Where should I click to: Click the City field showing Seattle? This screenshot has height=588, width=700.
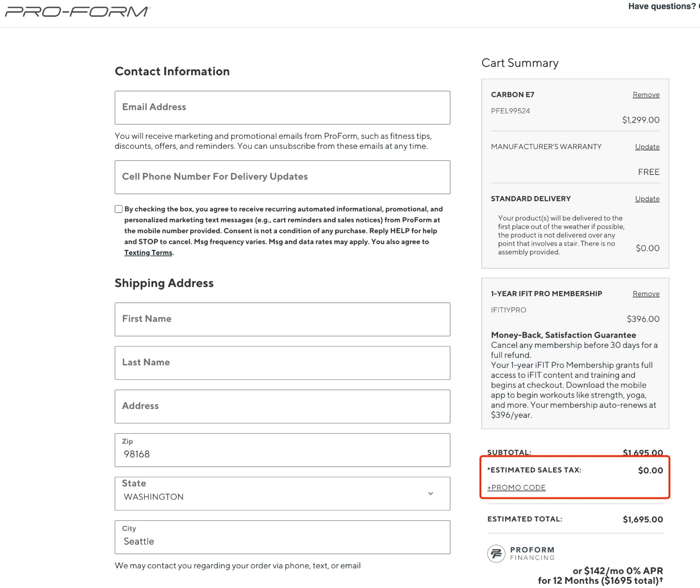282,537
